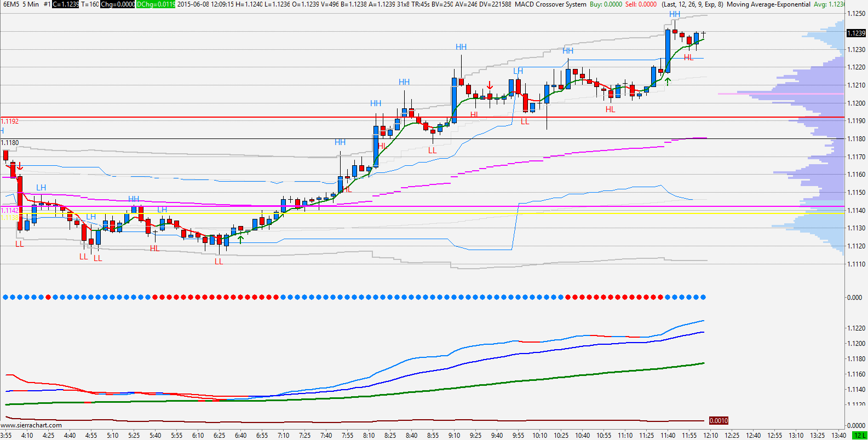Click the Moving Average-Exponential study name
868x440 pixels.
[768, 4]
